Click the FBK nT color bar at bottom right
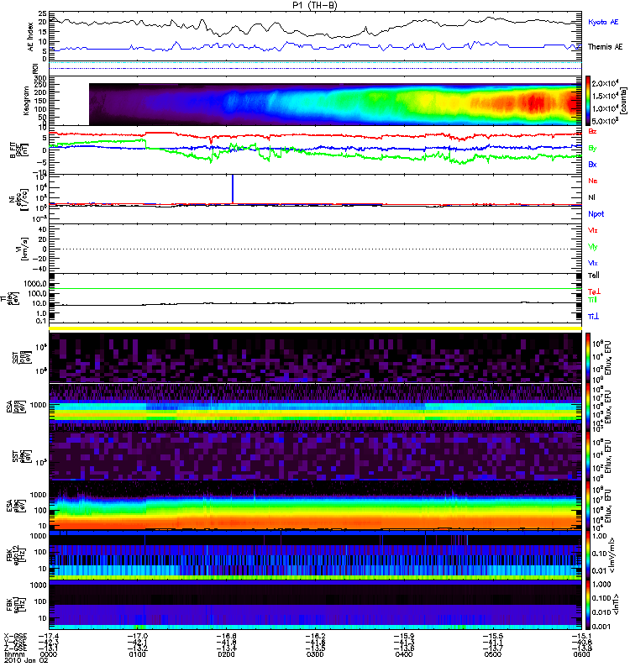 pos(589,604)
